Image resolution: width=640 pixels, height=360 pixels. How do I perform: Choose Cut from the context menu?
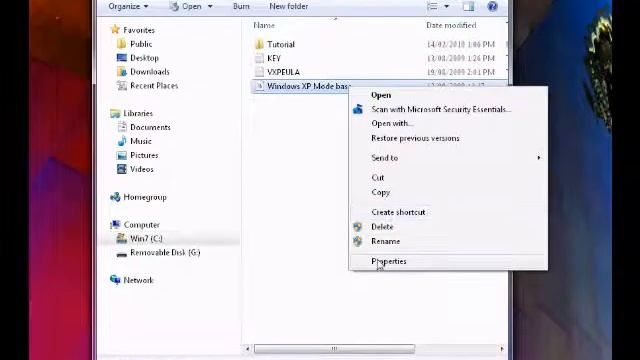(378, 178)
